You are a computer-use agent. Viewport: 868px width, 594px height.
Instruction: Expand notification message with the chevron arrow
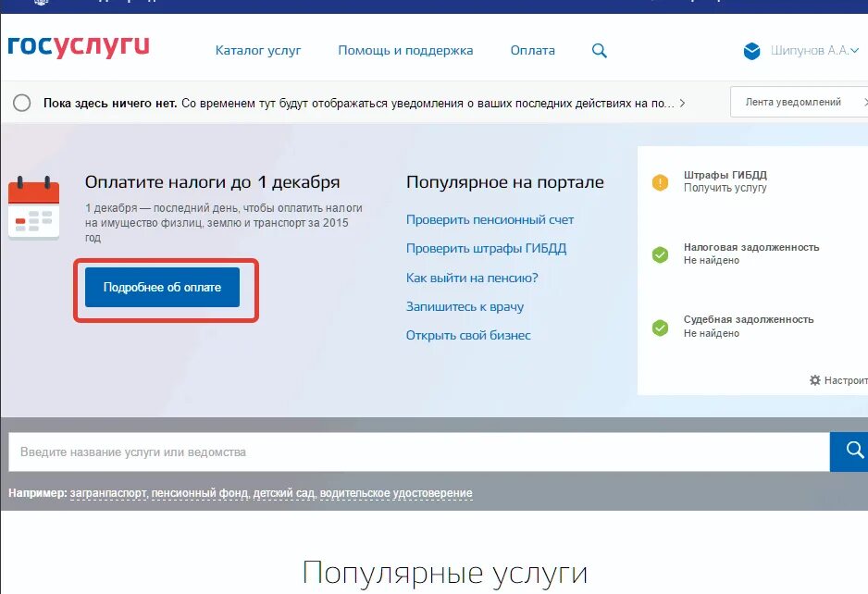click(x=682, y=103)
